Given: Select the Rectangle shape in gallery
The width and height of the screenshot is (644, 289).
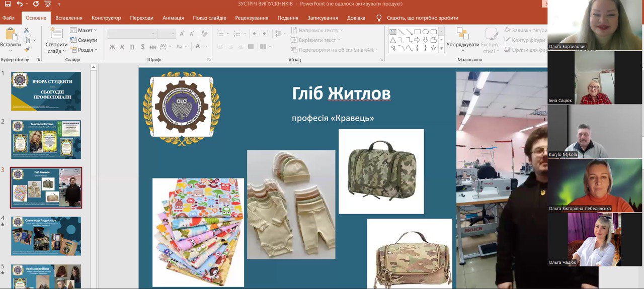Looking at the screenshot, I should [418, 32].
